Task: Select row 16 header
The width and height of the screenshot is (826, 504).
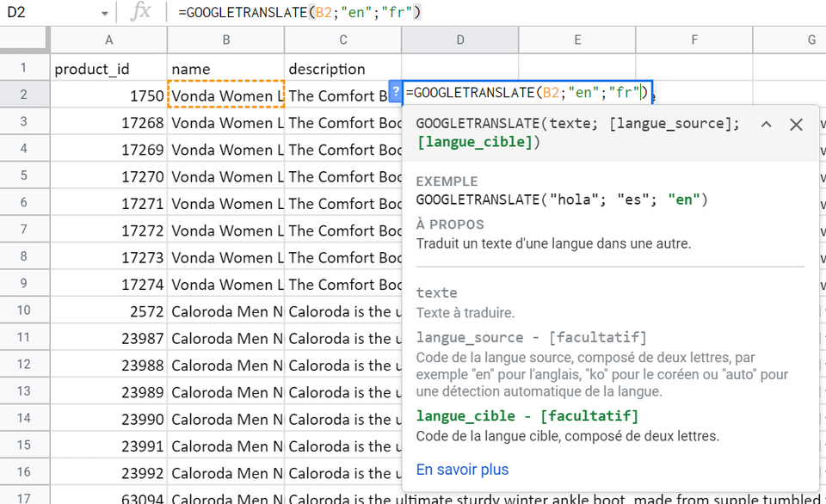Action: pyautogui.click(x=24, y=471)
